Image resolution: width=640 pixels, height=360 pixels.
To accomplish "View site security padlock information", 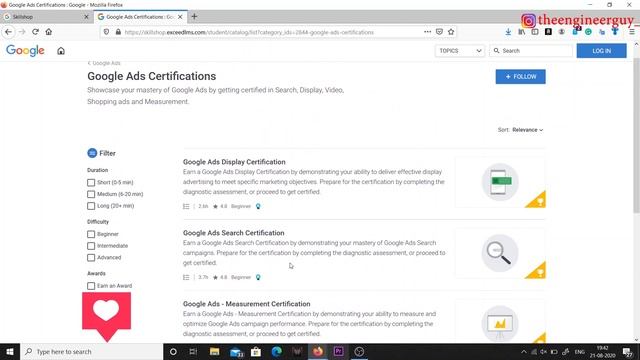I will click(x=118, y=32).
